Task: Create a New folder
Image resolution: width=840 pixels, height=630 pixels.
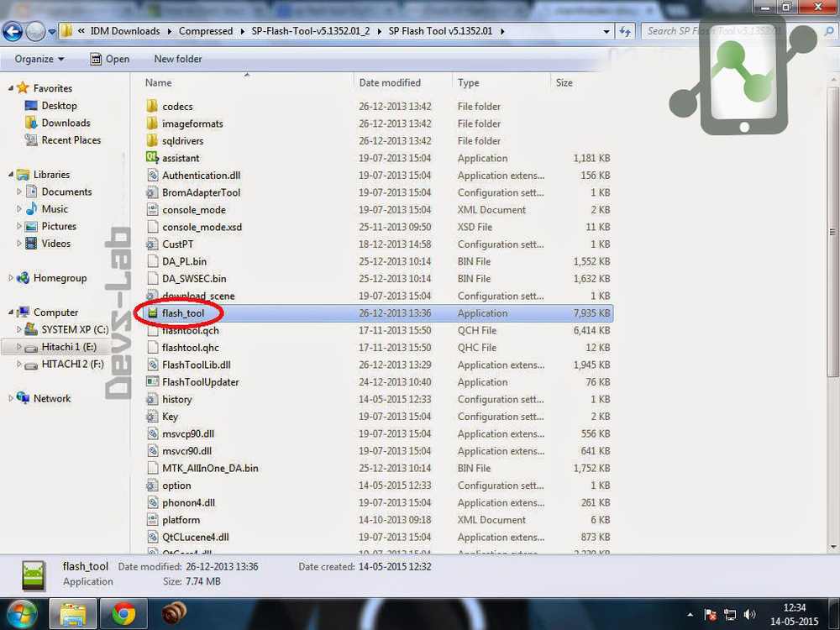Action: coord(178,59)
